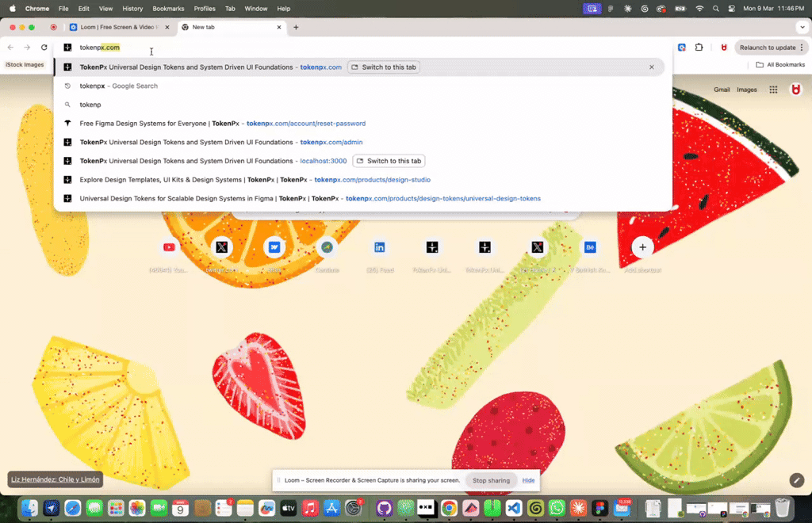Remove the top tokenpx.com suggestion
The width and height of the screenshot is (812, 523).
pos(652,67)
